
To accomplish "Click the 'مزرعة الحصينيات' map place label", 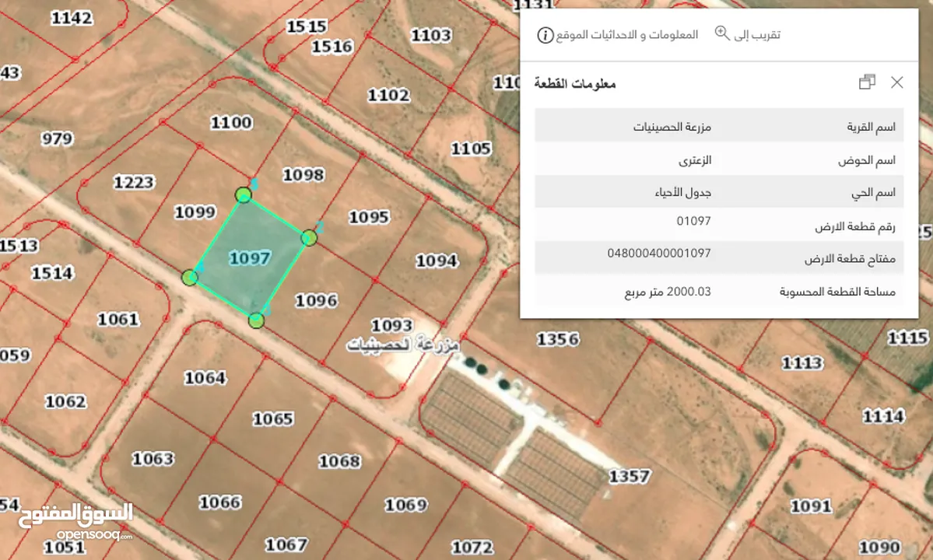I will pyautogui.click(x=403, y=345).
